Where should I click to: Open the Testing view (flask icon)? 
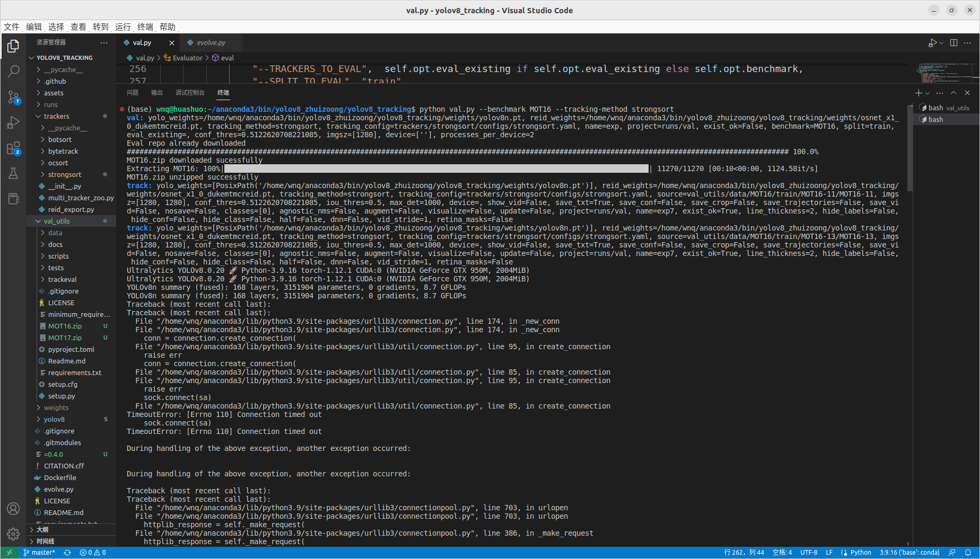pos(13,173)
